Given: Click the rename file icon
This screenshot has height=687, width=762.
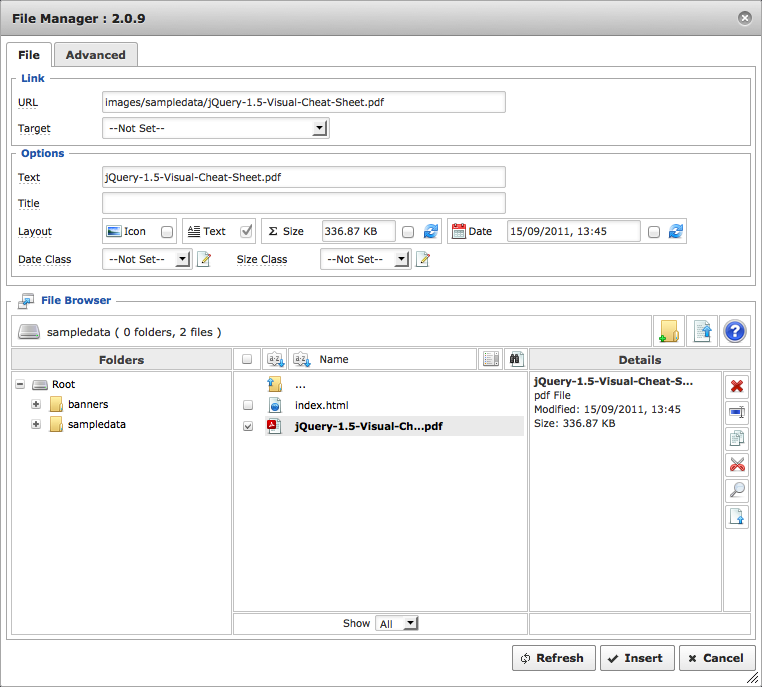Looking at the screenshot, I should tap(737, 412).
